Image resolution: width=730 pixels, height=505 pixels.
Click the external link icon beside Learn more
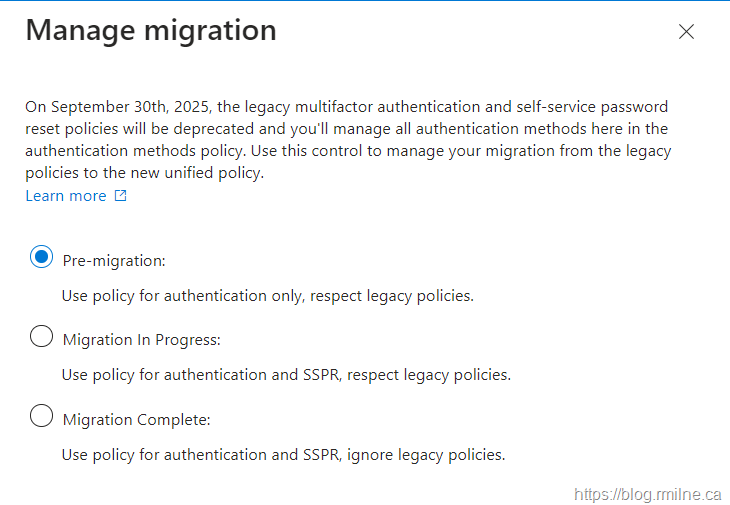pyautogui.click(x=121, y=196)
